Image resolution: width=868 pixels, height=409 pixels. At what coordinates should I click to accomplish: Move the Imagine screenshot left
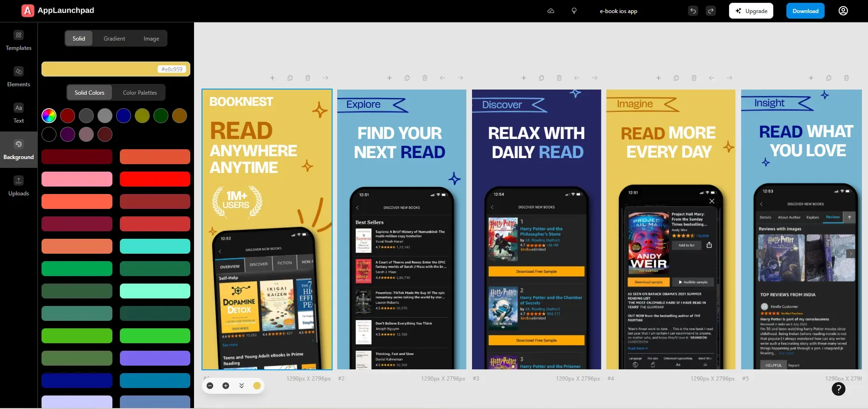pyautogui.click(x=712, y=78)
